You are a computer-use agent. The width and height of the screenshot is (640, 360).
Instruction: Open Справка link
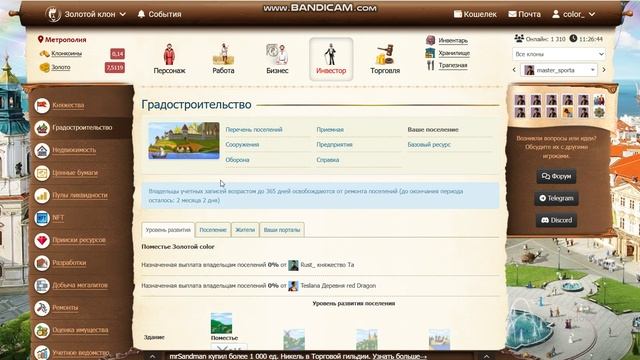[328, 160]
